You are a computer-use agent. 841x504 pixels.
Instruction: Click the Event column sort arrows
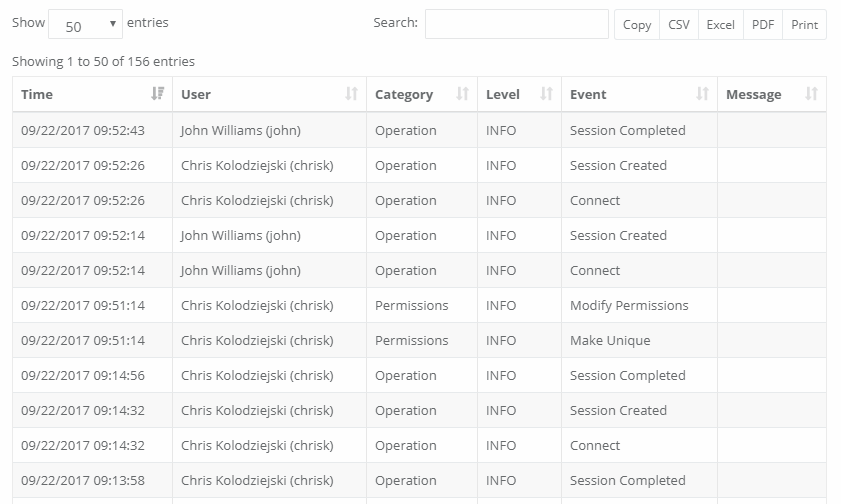[702, 94]
